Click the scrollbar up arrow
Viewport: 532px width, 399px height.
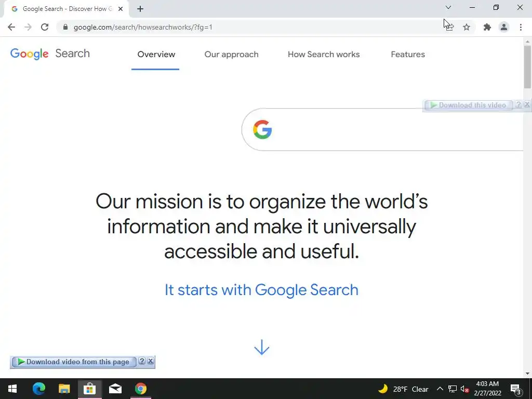pyautogui.click(x=527, y=42)
